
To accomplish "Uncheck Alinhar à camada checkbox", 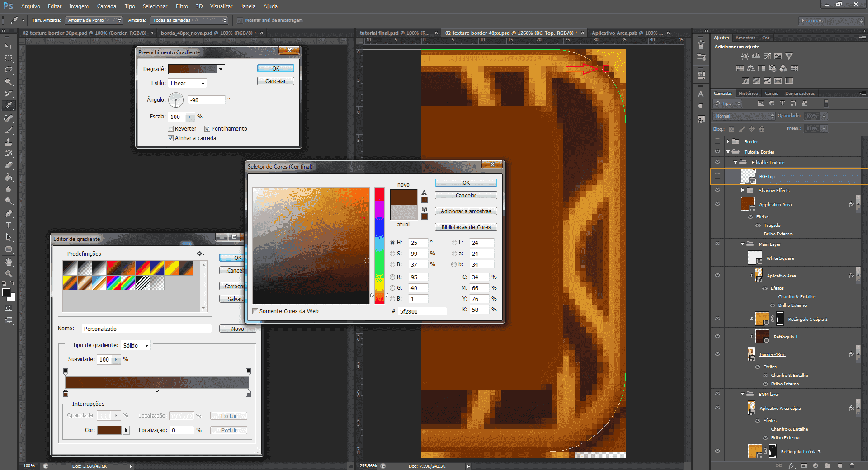I will point(171,138).
